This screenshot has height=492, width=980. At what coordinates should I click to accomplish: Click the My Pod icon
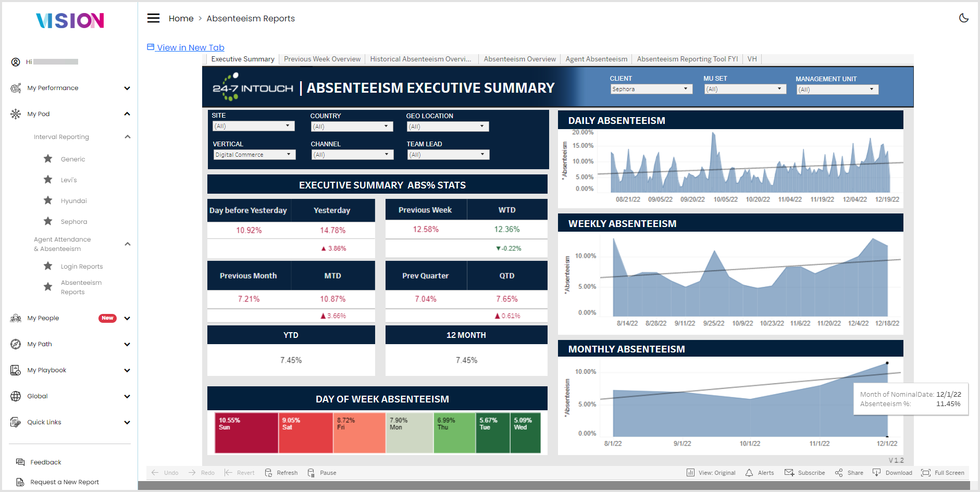click(x=16, y=114)
